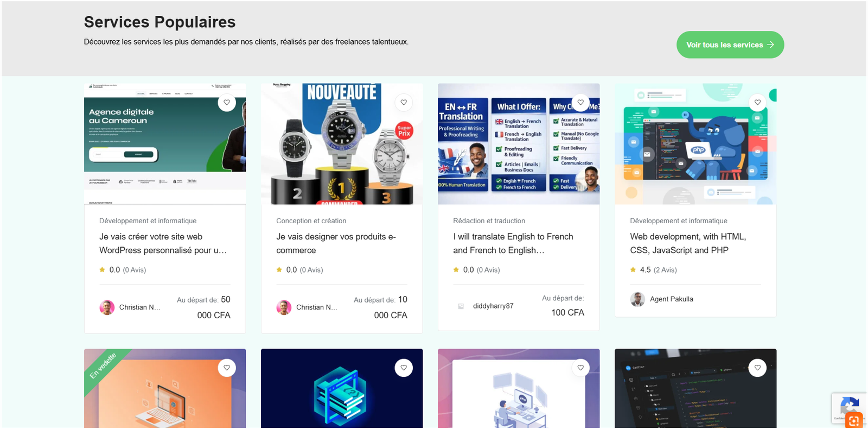The height and width of the screenshot is (429, 868).
Task: Favorite the dark code editor card
Action: (x=757, y=368)
